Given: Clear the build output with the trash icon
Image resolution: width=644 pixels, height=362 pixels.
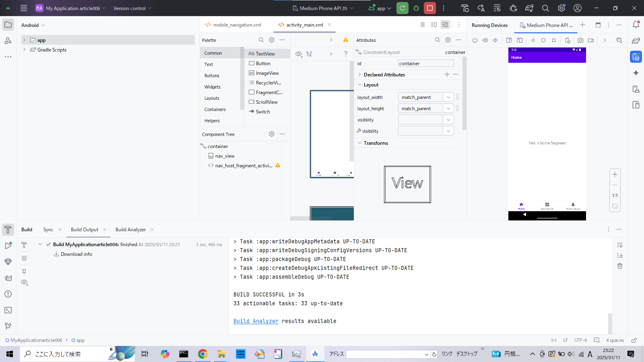Looking at the screenshot, I should point(620,266).
